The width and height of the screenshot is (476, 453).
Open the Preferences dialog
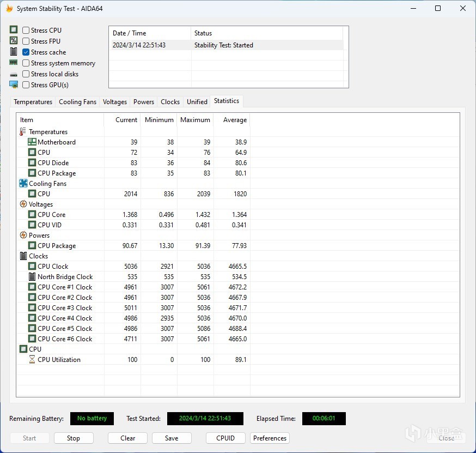(270, 438)
